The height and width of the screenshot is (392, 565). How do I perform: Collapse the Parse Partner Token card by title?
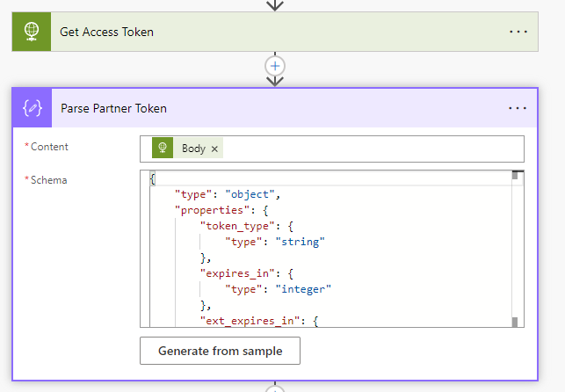pos(113,108)
